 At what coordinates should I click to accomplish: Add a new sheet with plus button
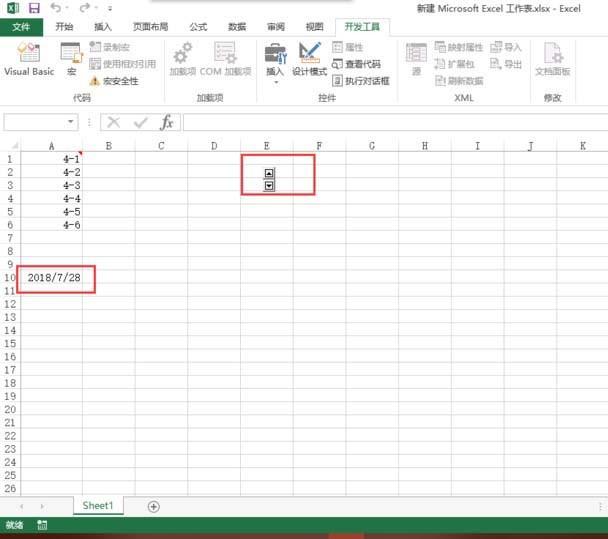(x=154, y=506)
